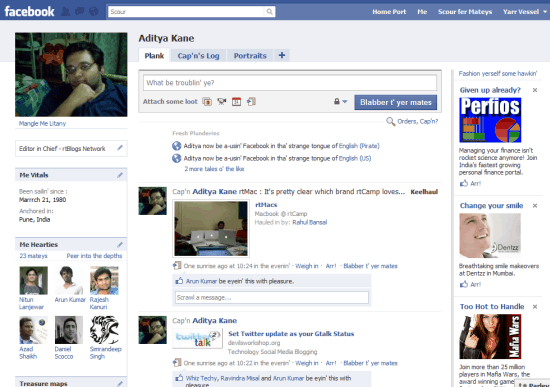Click the Dentzz smile ad image
The width and height of the screenshot is (550, 387).
coord(490,235)
